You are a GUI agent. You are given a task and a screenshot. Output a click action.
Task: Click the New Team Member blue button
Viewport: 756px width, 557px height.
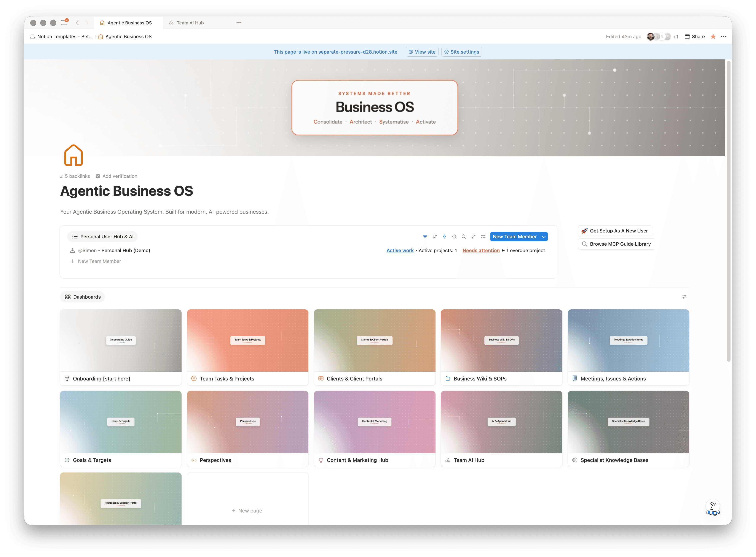[x=515, y=237]
